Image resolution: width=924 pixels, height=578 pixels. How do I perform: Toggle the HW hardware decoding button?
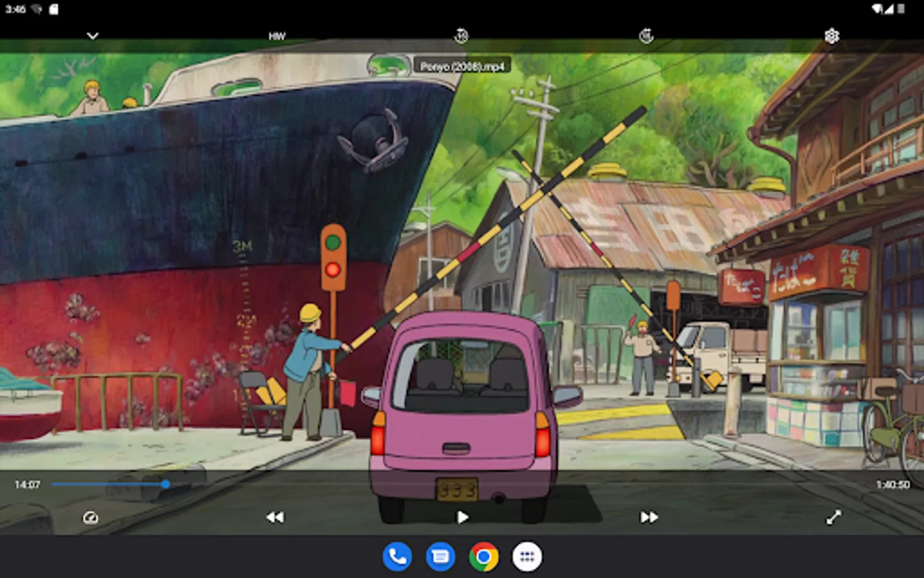(x=277, y=37)
